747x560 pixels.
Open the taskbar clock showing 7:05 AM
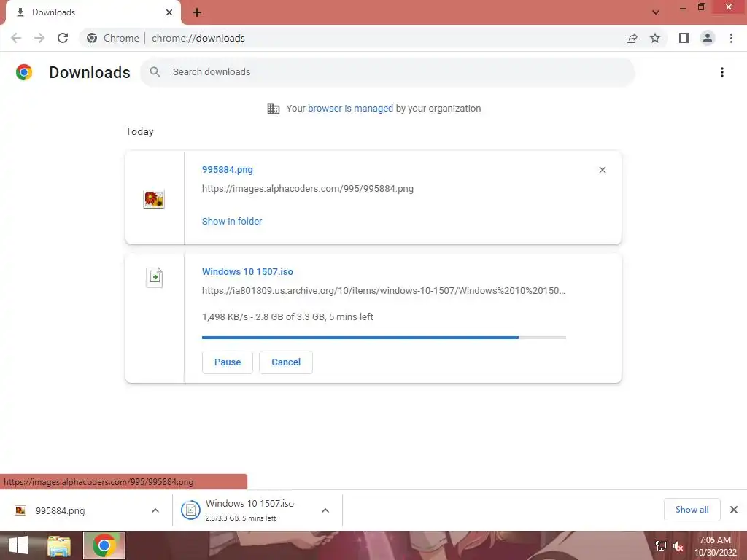pos(715,546)
